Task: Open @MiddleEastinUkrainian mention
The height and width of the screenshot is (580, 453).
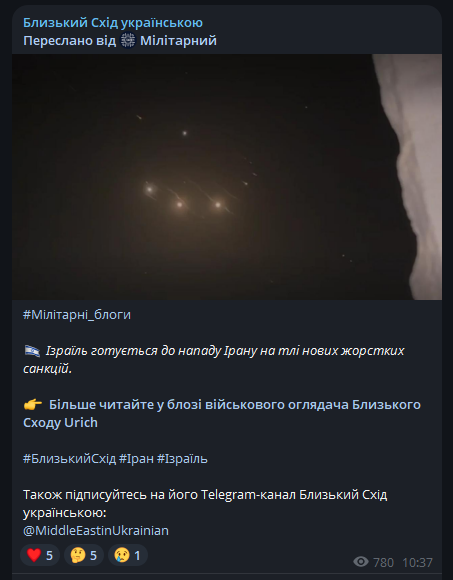Action: (x=96, y=530)
